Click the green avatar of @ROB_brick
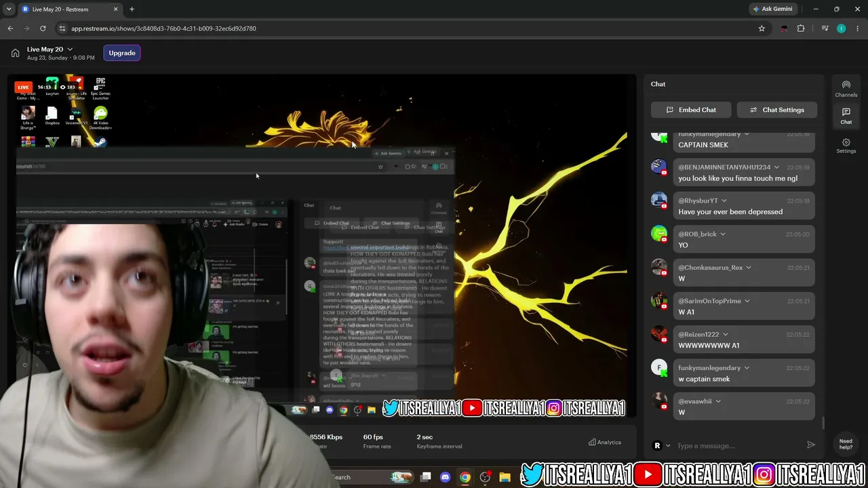Viewport: 868px width, 488px height. point(659,234)
